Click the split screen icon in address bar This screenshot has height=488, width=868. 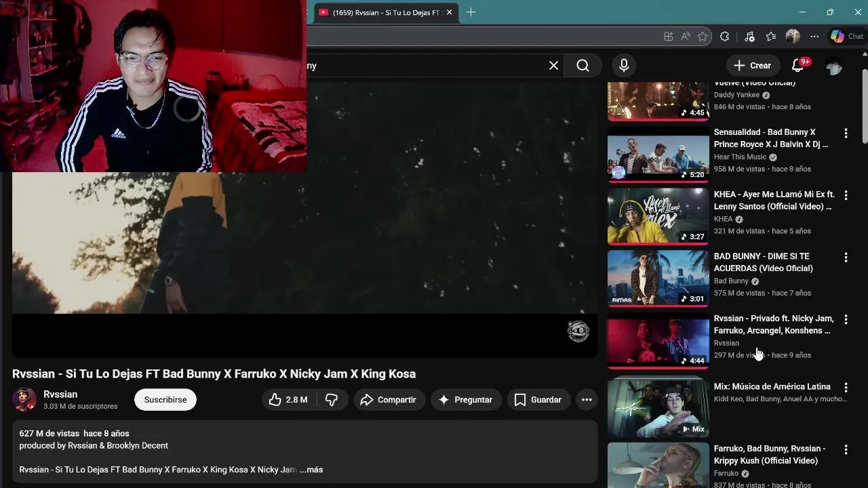click(669, 37)
